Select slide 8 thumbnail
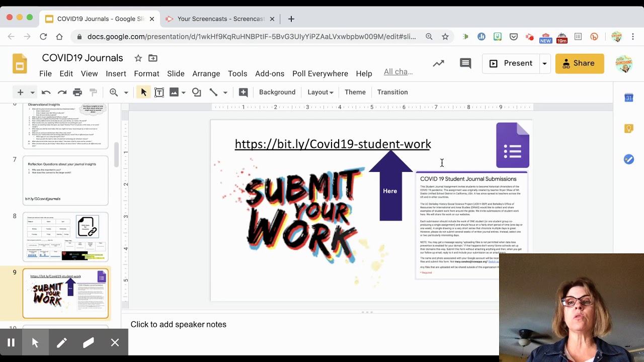Screen dimensions: 644x362 (x=65, y=237)
